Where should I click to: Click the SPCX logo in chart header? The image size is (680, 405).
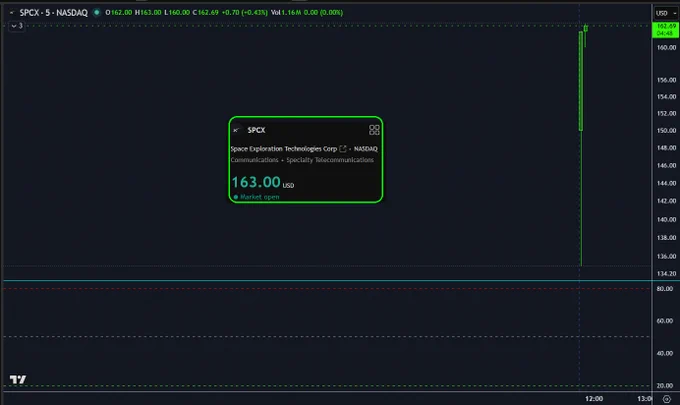[12, 13]
